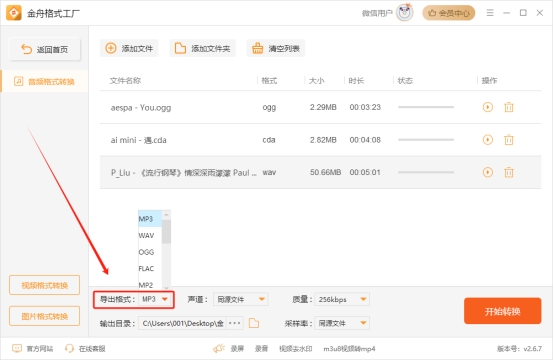554x360 pixels.
Task: Click the format list scrollbar thumb
Action: pyautogui.click(x=166, y=231)
